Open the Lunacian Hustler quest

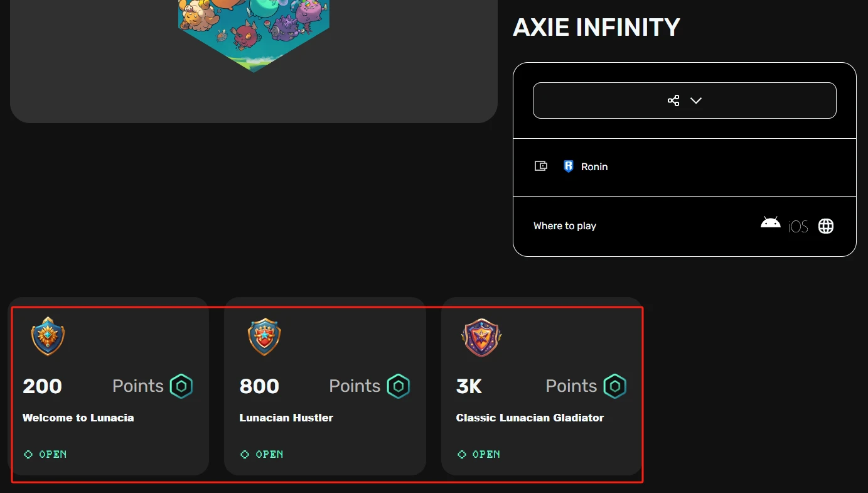(x=286, y=418)
